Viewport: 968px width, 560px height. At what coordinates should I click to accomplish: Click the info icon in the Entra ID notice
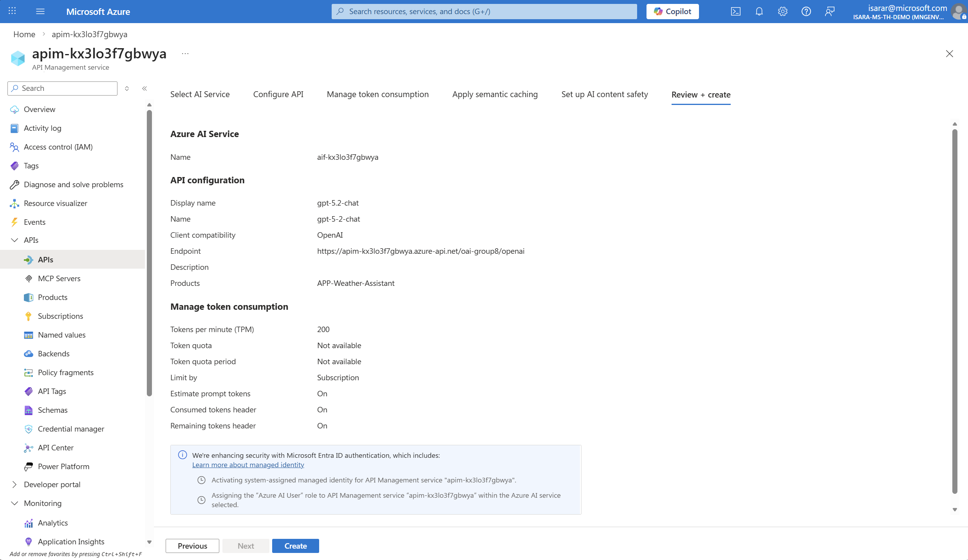click(182, 455)
